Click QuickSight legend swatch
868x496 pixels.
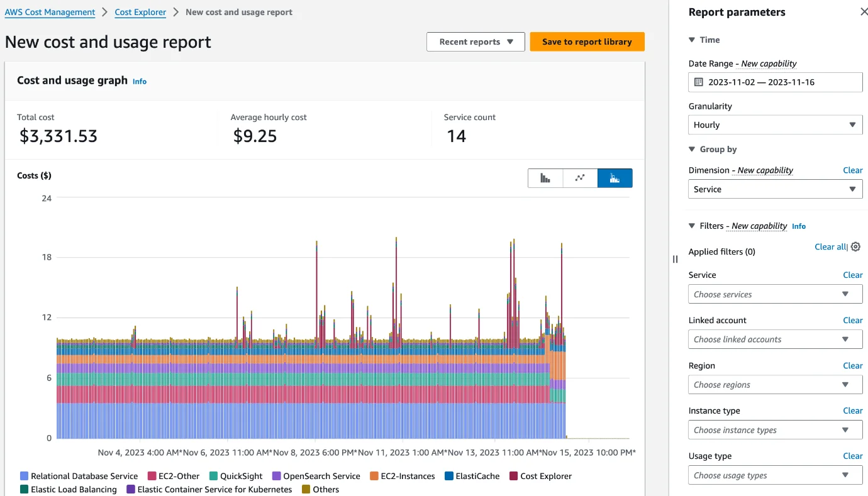[214, 477]
